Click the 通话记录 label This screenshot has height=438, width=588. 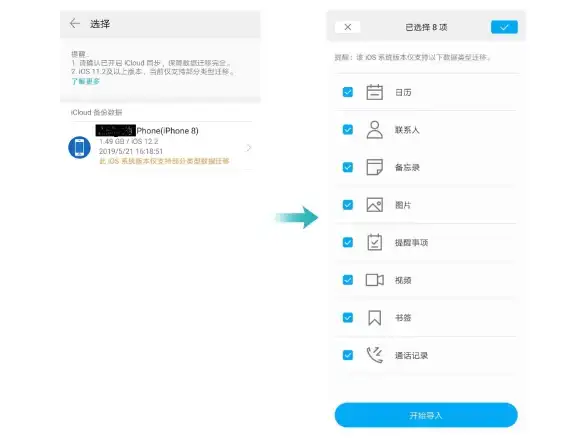pyautogui.click(x=411, y=356)
